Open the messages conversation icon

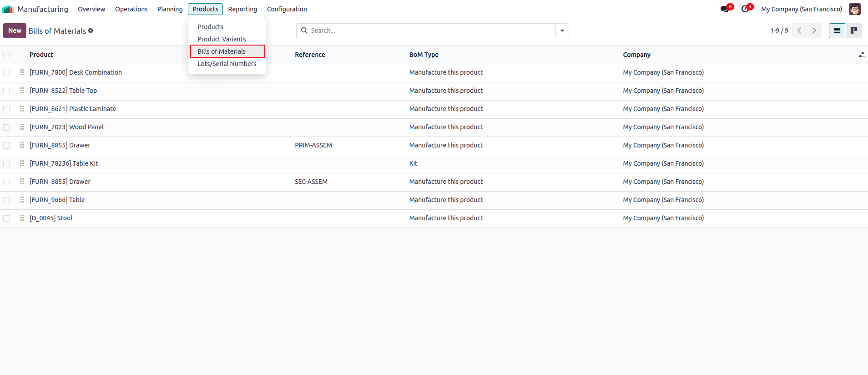[725, 9]
